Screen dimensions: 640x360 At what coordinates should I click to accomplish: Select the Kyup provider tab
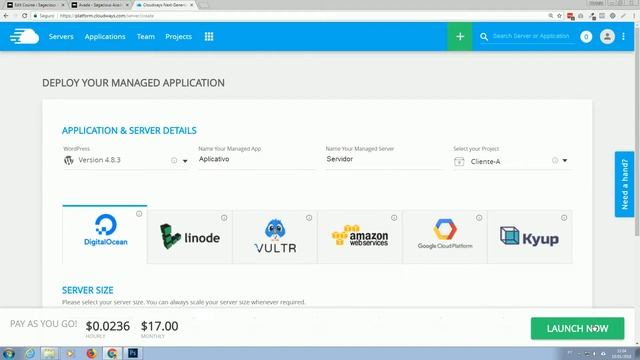[x=530, y=237]
